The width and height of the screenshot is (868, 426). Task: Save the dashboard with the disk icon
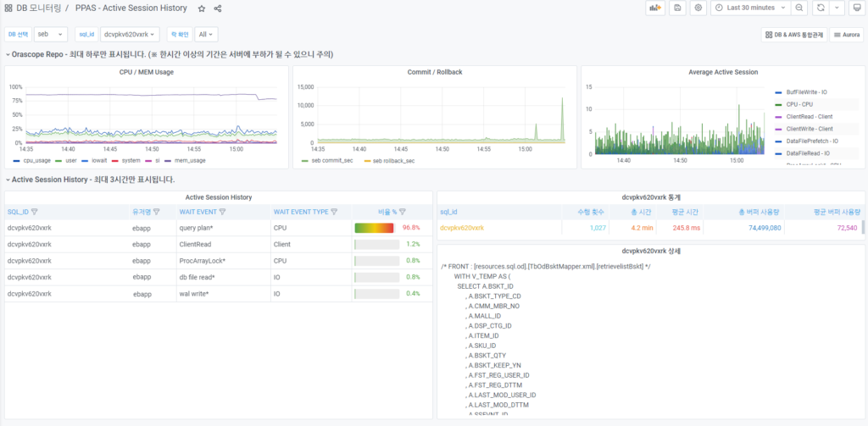click(677, 8)
